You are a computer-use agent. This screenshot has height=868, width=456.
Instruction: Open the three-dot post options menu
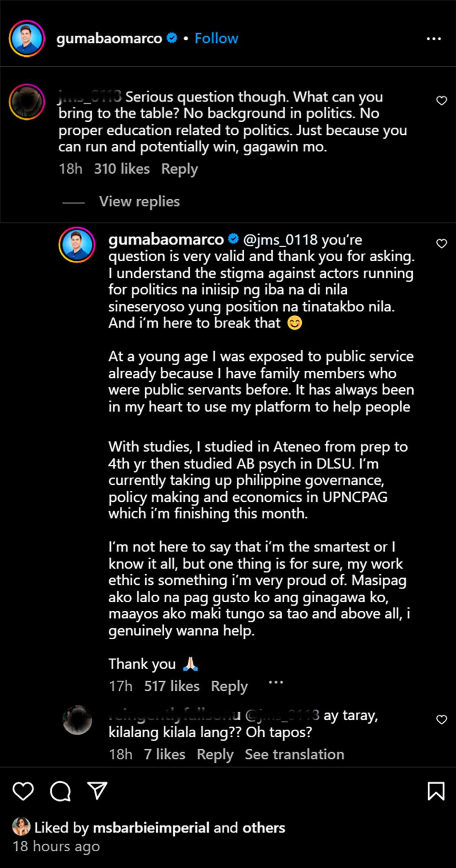434,39
